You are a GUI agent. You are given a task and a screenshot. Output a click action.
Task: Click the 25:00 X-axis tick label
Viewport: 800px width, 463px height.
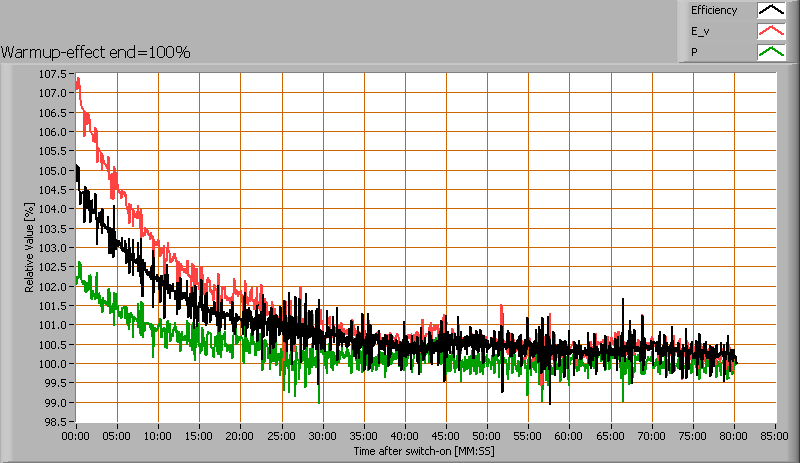pos(282,437)
